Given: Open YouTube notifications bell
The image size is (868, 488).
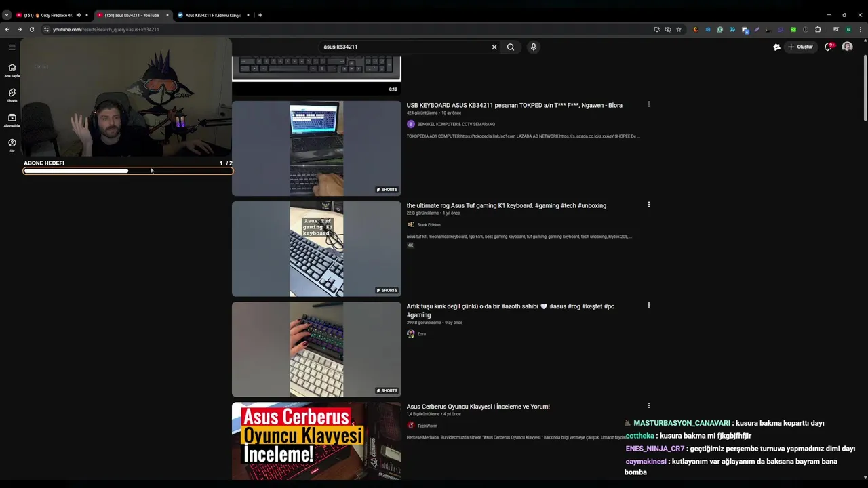Looking at the screenshot, I should click(828, 47).
